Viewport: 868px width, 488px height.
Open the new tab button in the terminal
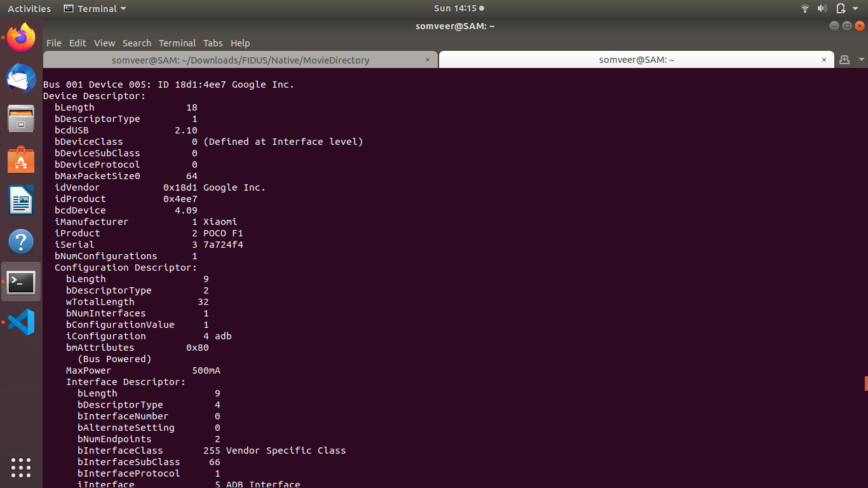tap(844, 60)
